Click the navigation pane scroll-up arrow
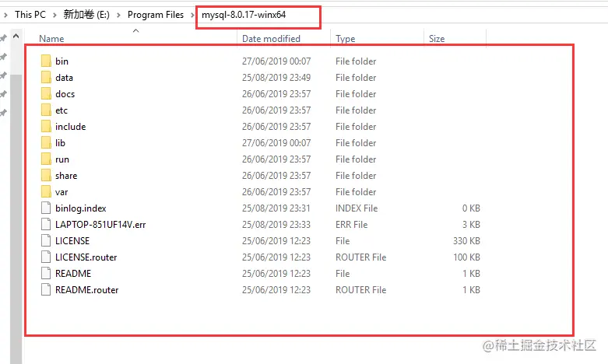 tap(16, 36)
